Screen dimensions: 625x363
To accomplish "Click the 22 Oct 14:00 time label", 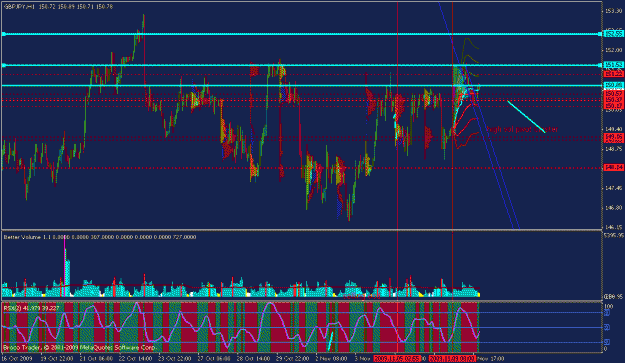I will pos(135,358).
